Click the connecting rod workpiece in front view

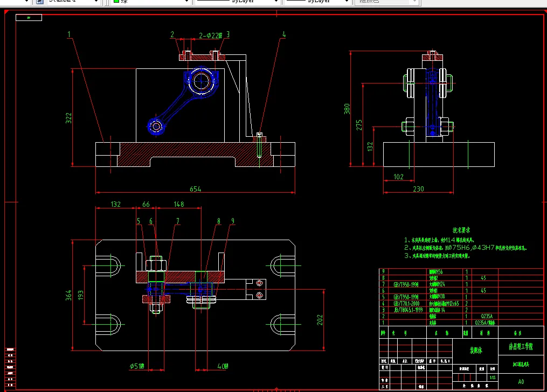click(x=183, y=101)
